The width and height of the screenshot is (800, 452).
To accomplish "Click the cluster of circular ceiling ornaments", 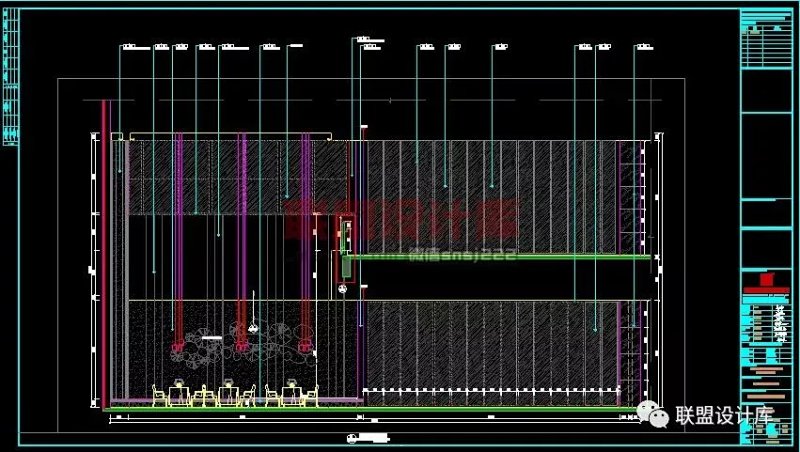I will (240, 347).
